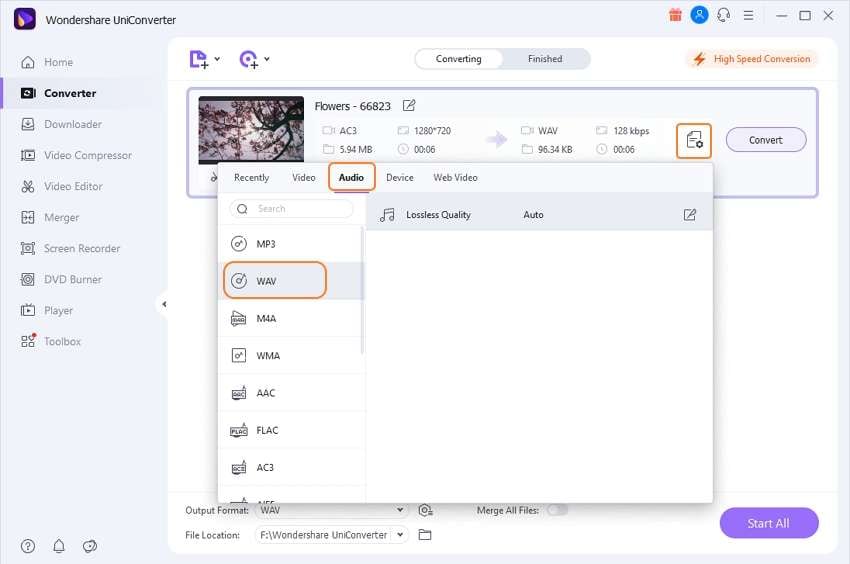Choose the WAV audio format
The width and height of the screenshot is (850, 564).
[290, 281]
